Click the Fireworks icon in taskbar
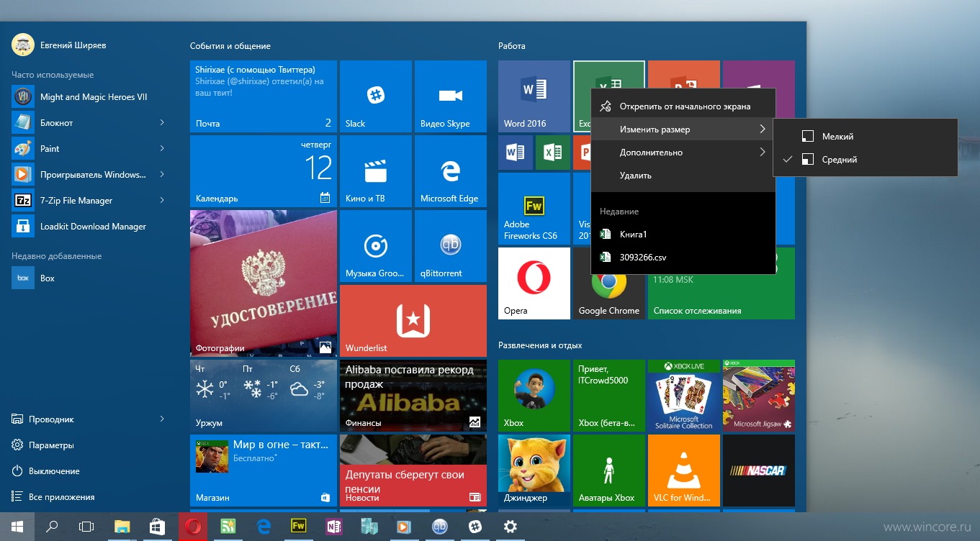 [298, 527]
